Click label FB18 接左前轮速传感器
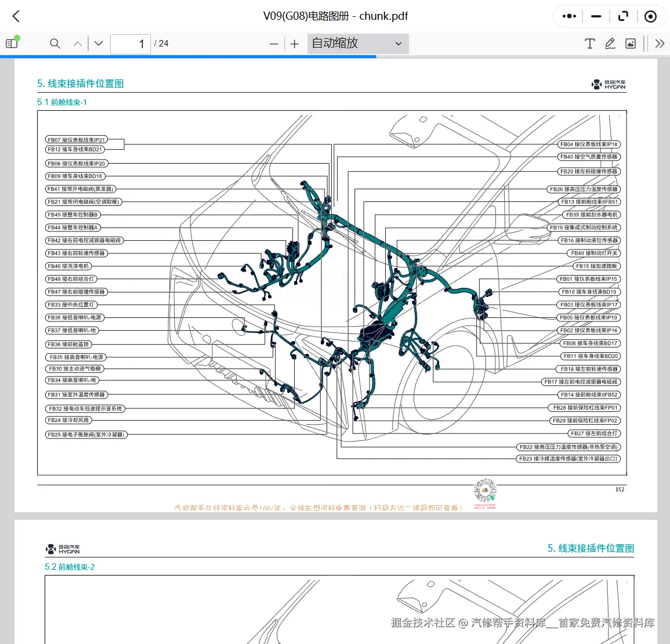This screenshot has width=670, height=644. 589,369
